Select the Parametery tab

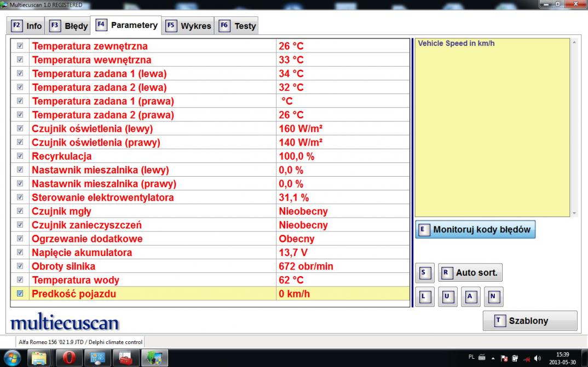tap(126, 25)
